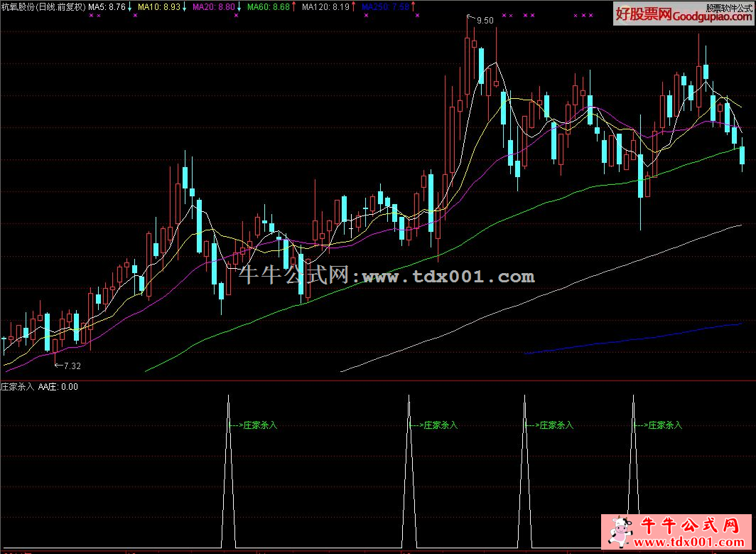Click the 9.50 high price label

click(485, 20)
